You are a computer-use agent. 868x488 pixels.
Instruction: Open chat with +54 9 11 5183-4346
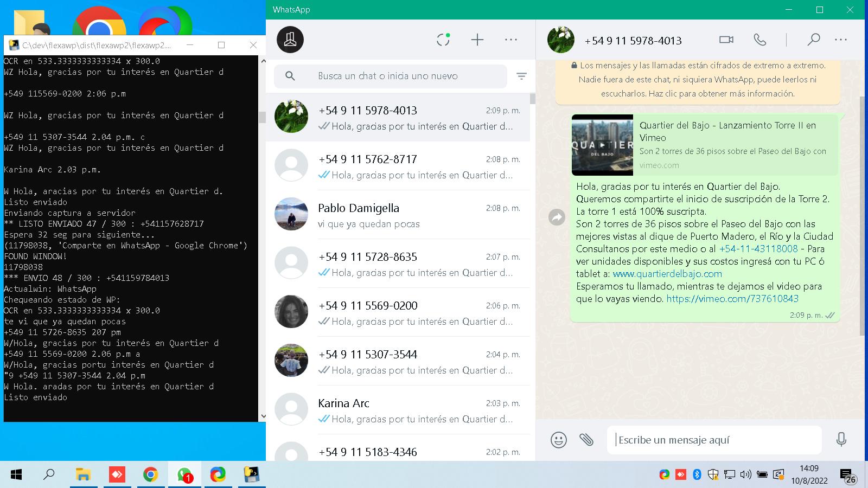tap(398, 448)
